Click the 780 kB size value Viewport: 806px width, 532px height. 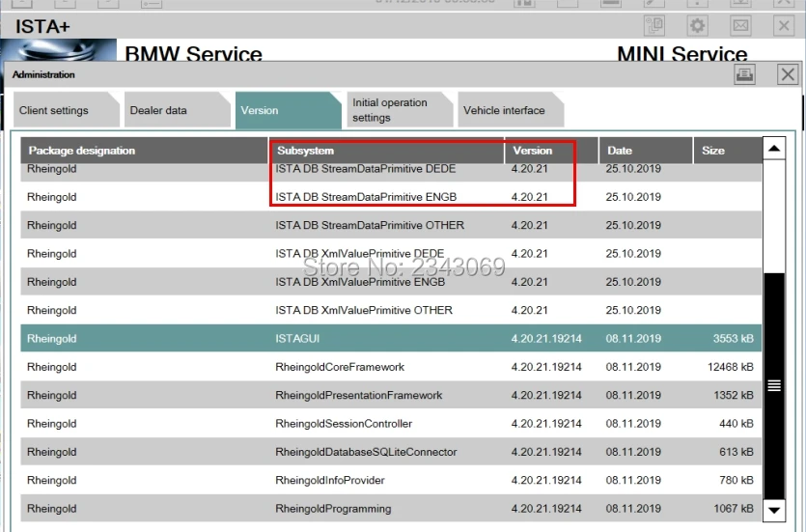[737, 480]
